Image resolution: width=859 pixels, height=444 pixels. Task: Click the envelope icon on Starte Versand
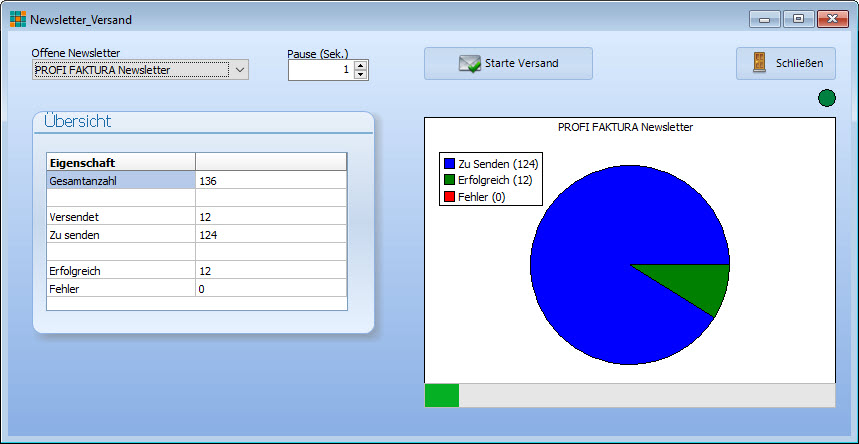[470, 64]
